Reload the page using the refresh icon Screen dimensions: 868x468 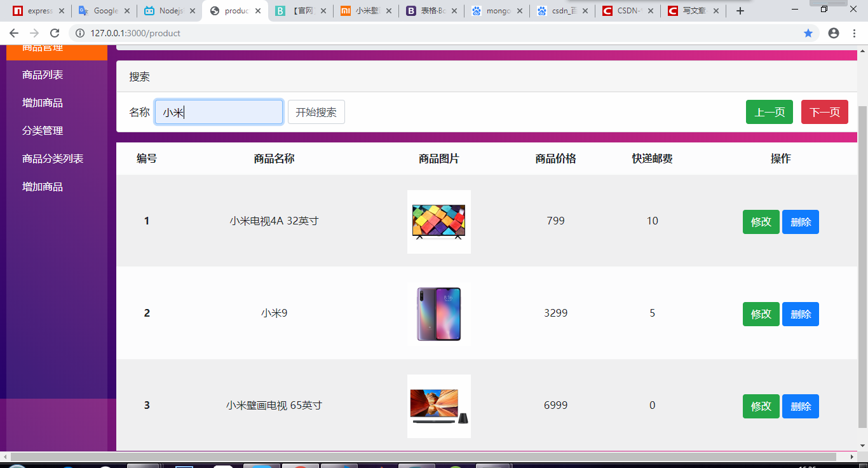[x=56, y=33]
